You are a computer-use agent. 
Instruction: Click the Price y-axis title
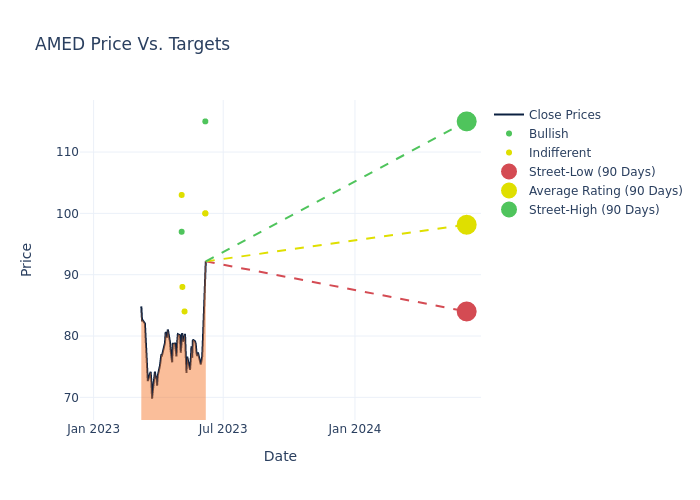coord(27,259)
